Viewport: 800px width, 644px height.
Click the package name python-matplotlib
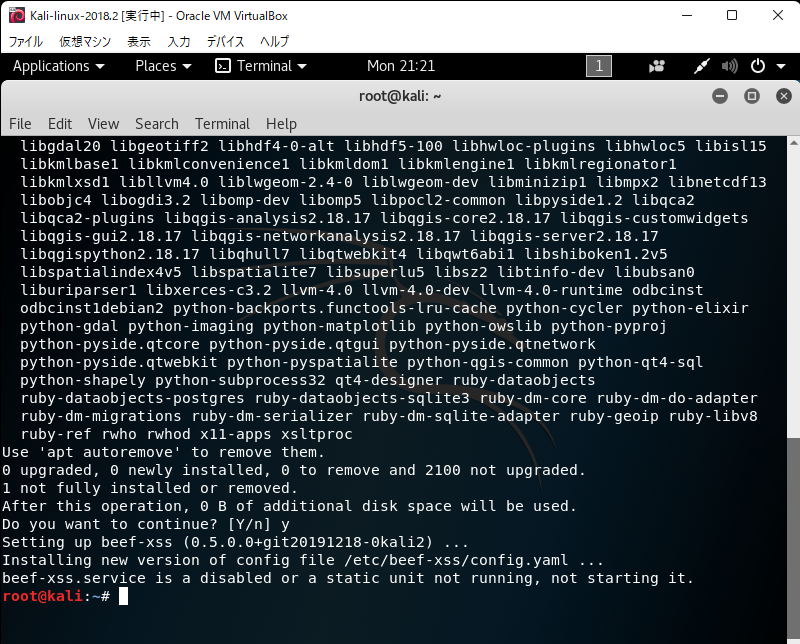coord(339,326)
